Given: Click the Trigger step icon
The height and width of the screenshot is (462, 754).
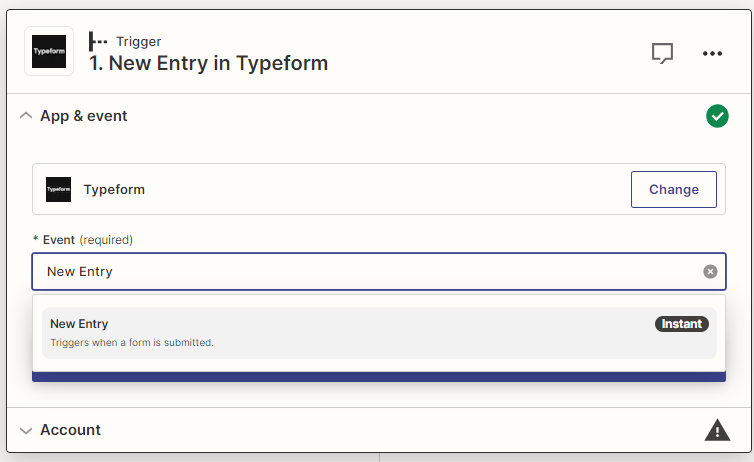Looking at the screenshot, I should (98, 41).
